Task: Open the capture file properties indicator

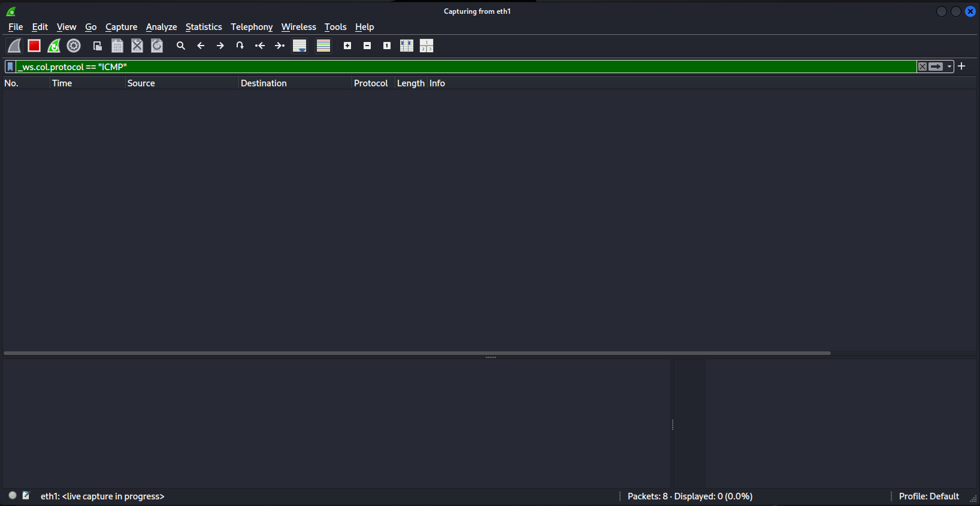Action: click(26, 496)
